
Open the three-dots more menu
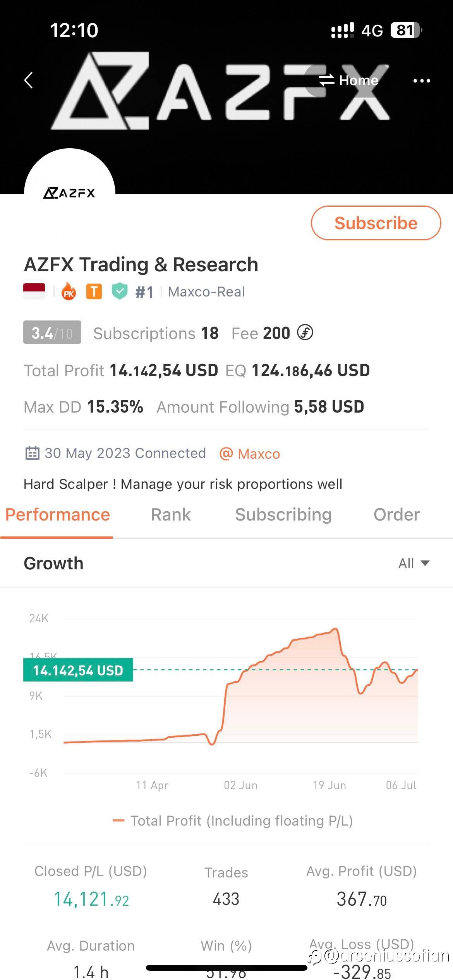tap(422, 81)
